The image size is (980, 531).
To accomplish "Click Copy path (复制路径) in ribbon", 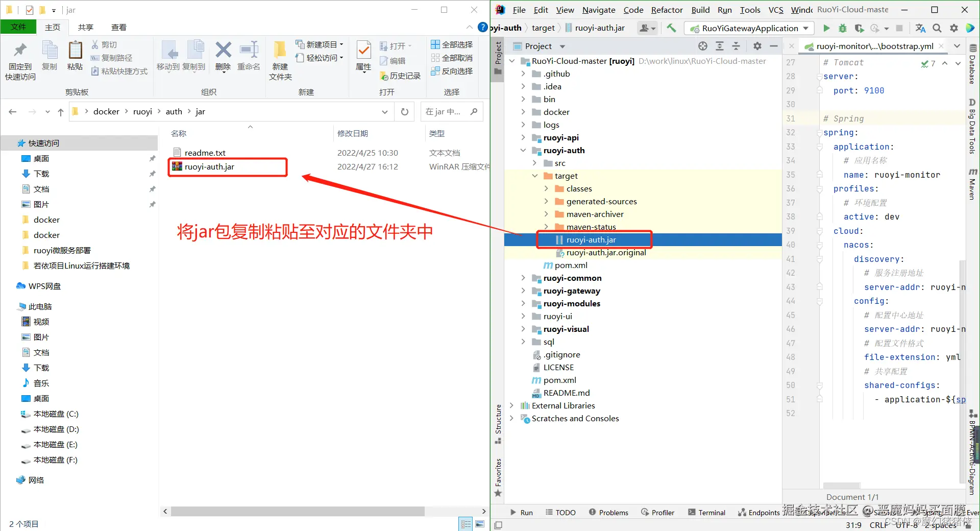I will [111, 58].
